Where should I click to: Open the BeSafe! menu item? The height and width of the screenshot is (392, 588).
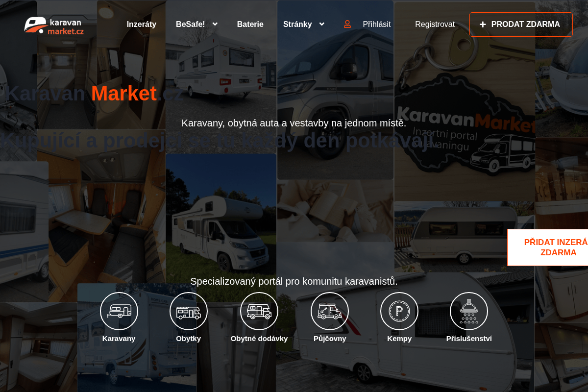pos(191,24)
